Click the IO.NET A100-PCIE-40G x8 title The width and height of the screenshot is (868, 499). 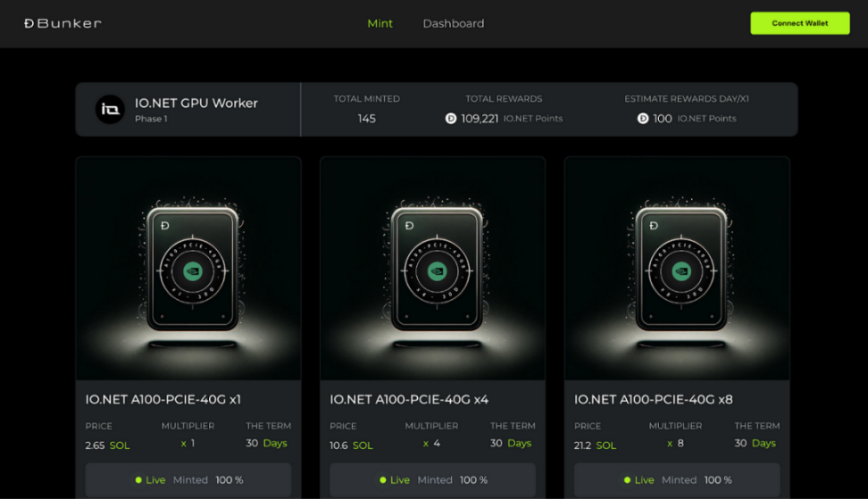pos(653,399)
